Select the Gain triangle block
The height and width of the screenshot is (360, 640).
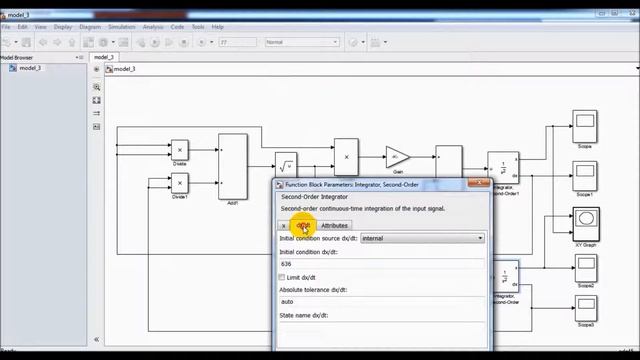coord(396,157)
